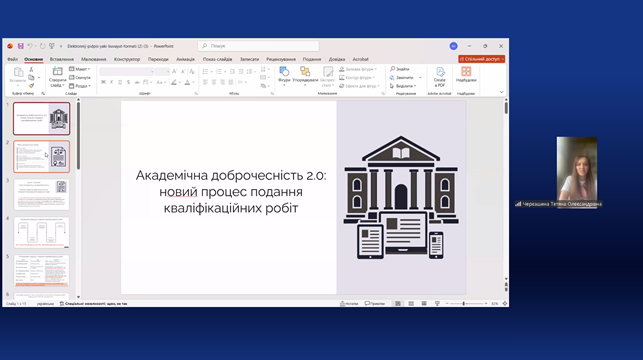Switch to Acrobat ribbon tab

click(x=360, y=59)
